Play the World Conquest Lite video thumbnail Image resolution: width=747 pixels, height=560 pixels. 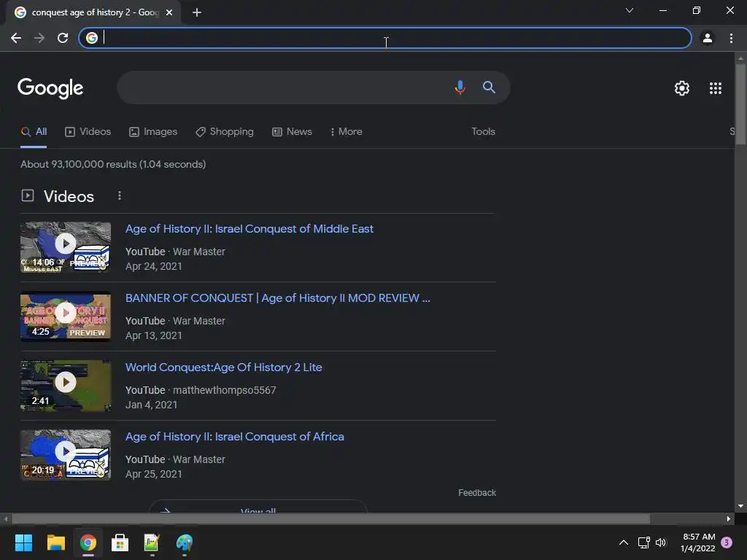click(x=66, y=386)
